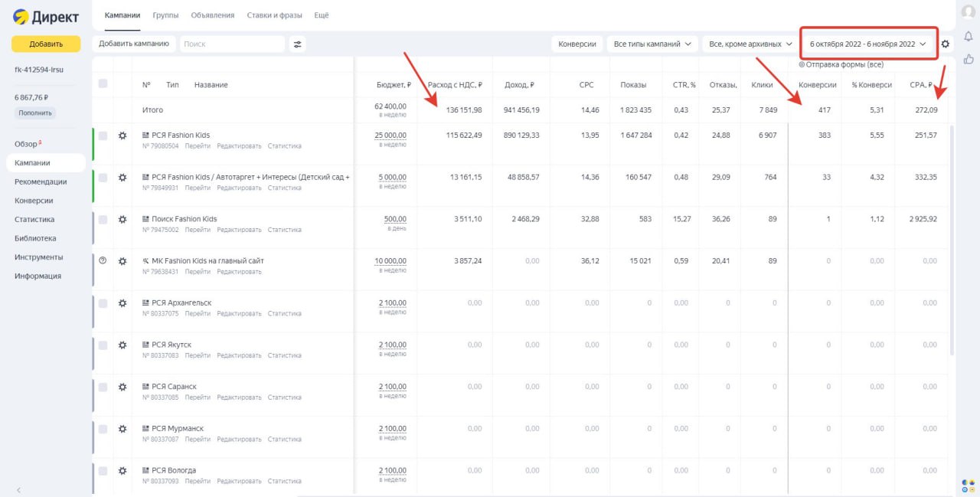The image size is (980, 497).
Task: Open column settings gear next to date range
Action: click(946, 44)
